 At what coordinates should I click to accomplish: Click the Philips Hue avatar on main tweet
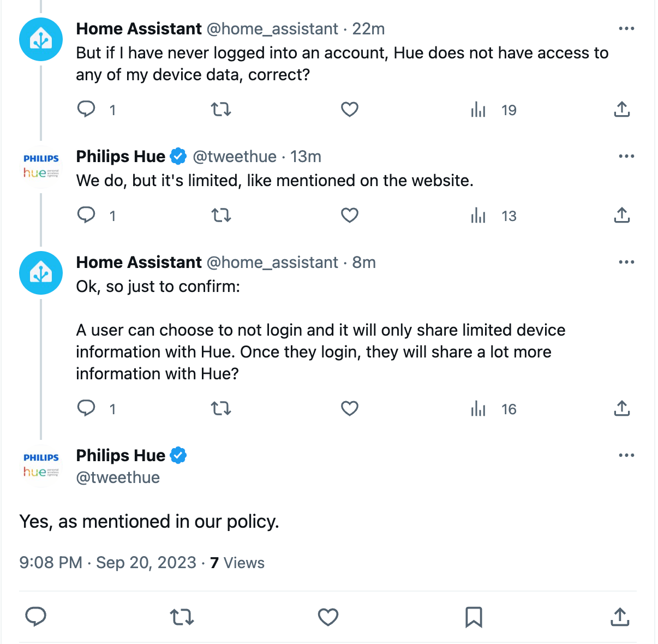[41, 465]
